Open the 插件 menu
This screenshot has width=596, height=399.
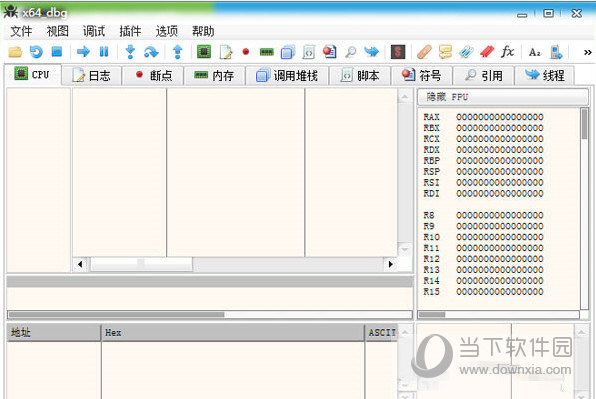[130, 31]
